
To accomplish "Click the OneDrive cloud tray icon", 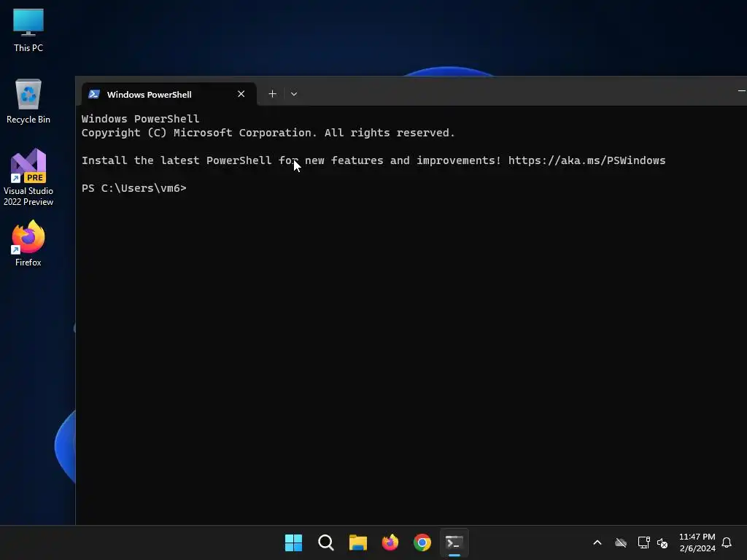I will click(x=620, y=542).
